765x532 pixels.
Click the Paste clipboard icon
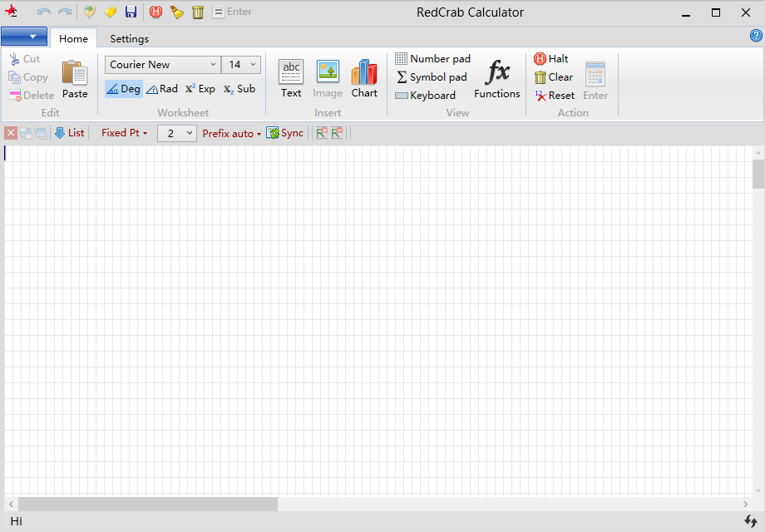[x=75, y=79]
